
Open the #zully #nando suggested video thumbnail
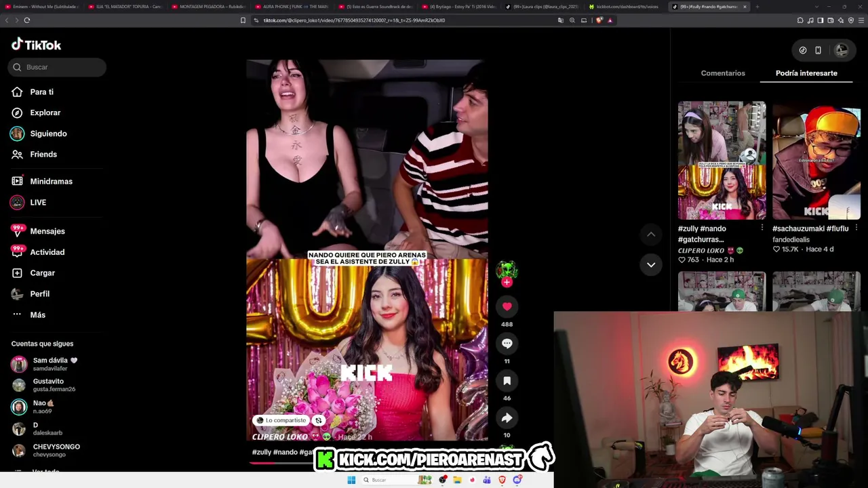click(x=722, y=160)
